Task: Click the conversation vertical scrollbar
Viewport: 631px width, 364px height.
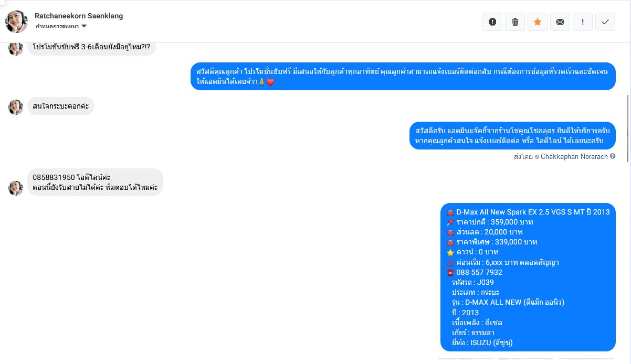Action: tap(628, 129)
